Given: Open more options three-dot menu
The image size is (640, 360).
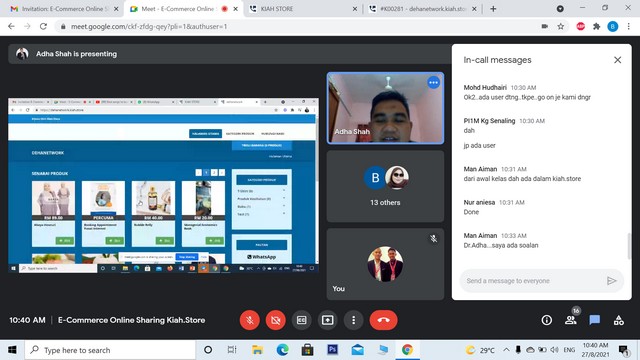Looking at the screenshot, I should pyautogui.click(x=353, y=320).
